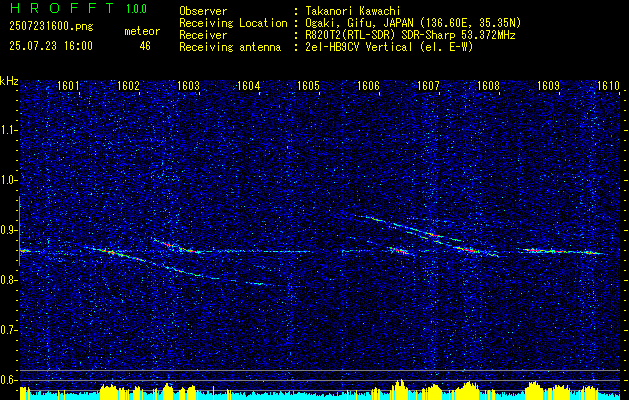Image resolution: width=629 pixels, height=400 pixels.
Task: Click the 1607 time marker
Action: click(428, 86)
